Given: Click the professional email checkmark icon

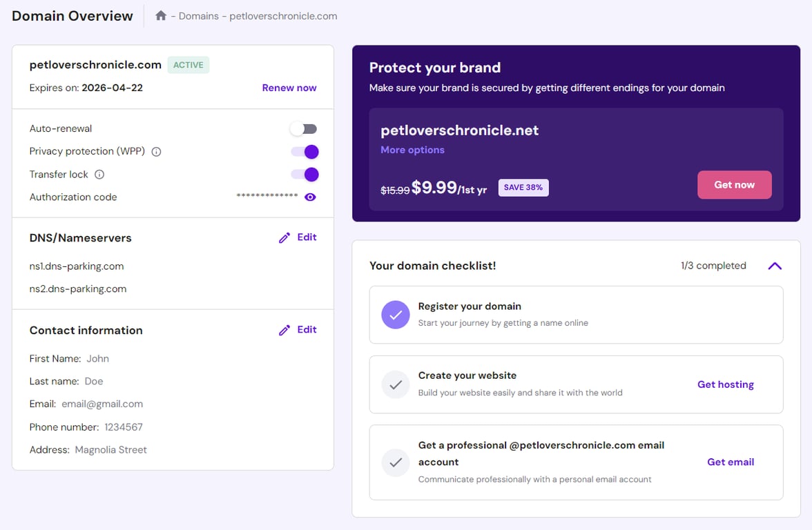Looking at the screenshot, I should tap(395, 462).
